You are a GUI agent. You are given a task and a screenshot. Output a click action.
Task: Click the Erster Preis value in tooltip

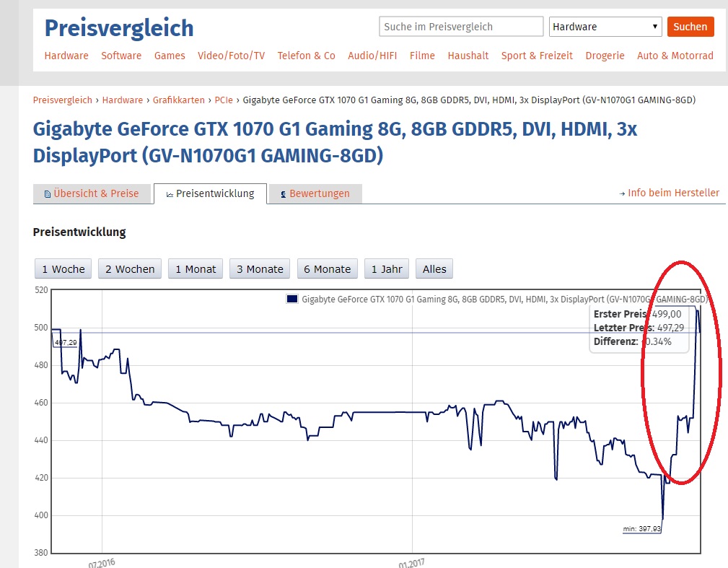tap(667, 314)
